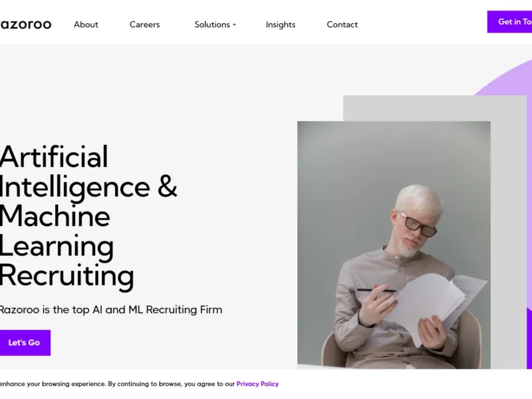
Task: Click the dark purple shape at right edge
Action: (529, 338)
